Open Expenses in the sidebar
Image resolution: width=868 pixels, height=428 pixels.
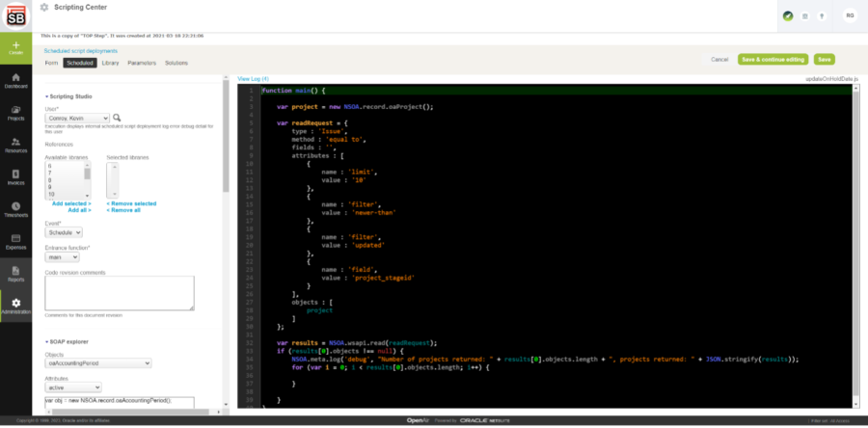click(x=16, y=242)
